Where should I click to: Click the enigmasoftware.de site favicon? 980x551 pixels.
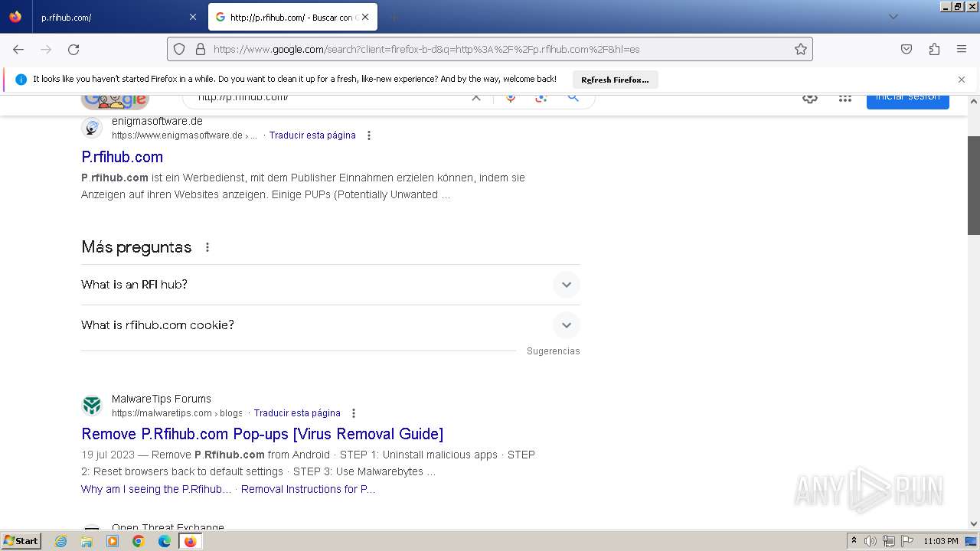[x=92, y=128]
